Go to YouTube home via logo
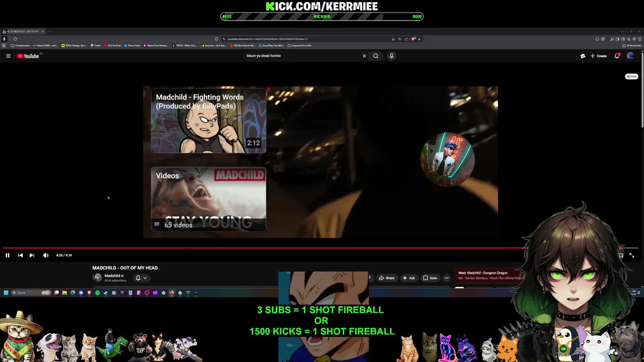The height and width of the screenshot is (362, 644). [x=28, y=56]
